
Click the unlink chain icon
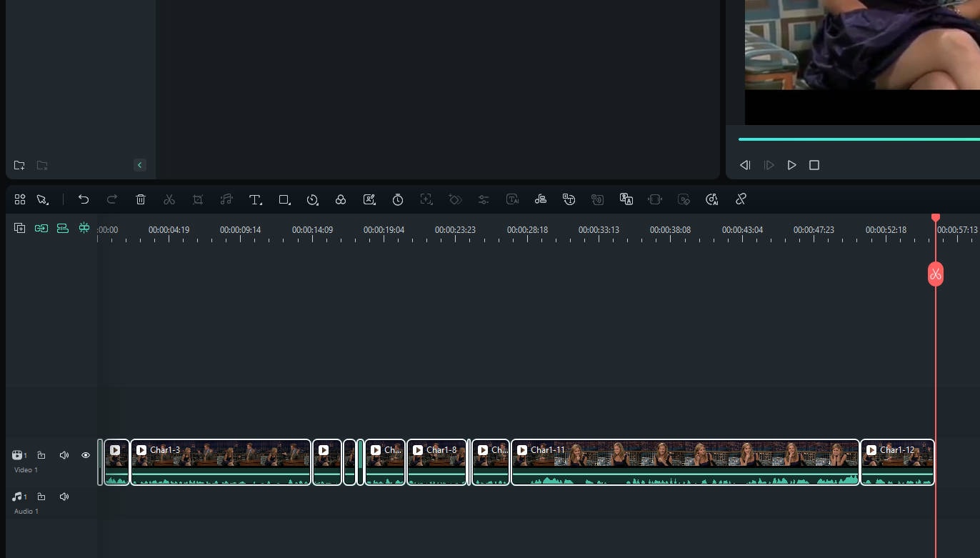click(x=741, y=199)
